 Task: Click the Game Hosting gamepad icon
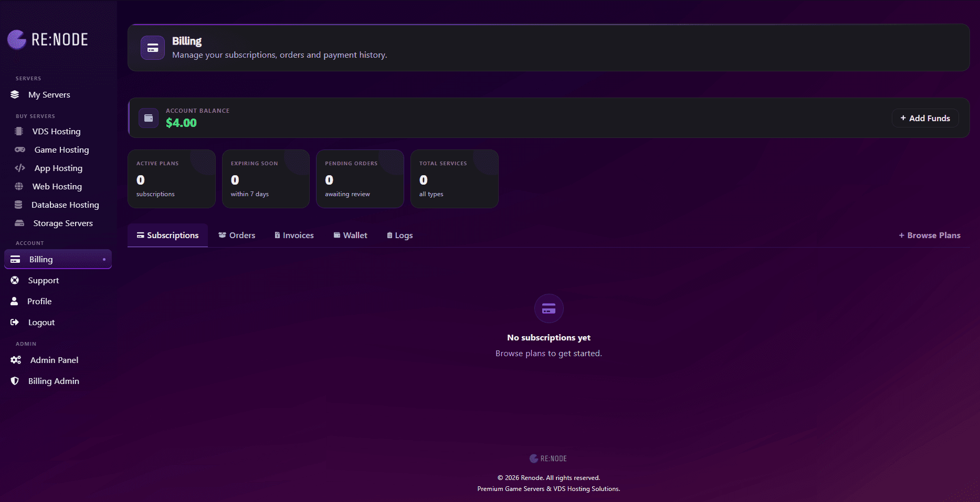click(x=20, y=149)
